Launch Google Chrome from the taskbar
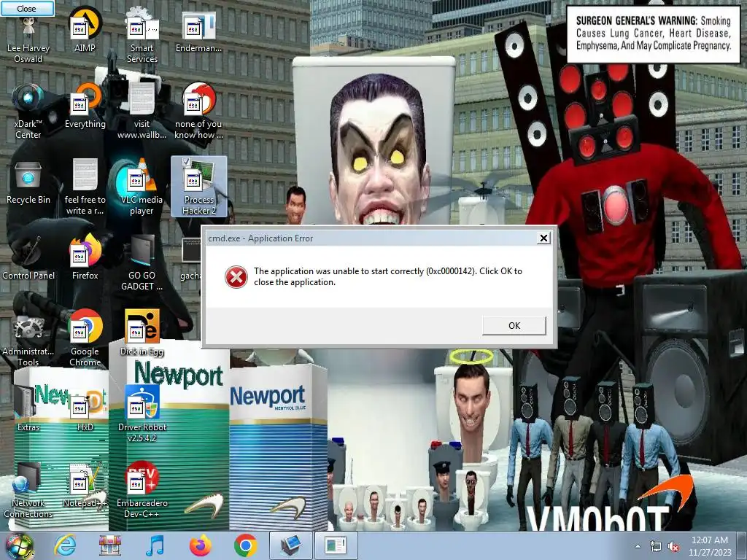 245,545
